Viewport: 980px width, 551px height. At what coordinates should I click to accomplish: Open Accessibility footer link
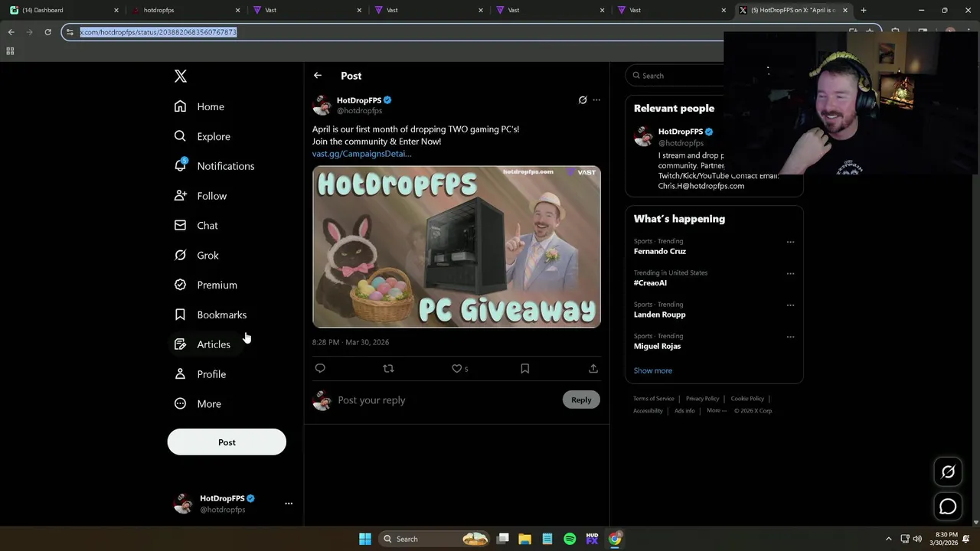pyautogui.click(x=648, y=411)
